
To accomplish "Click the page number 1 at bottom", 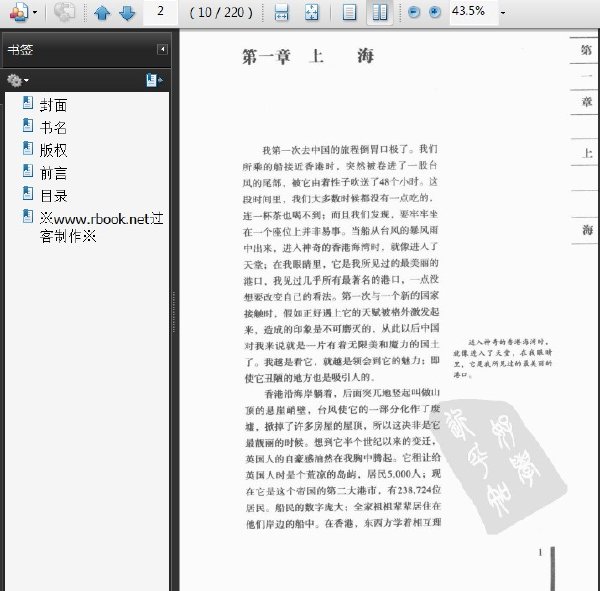I will [540, 552].
